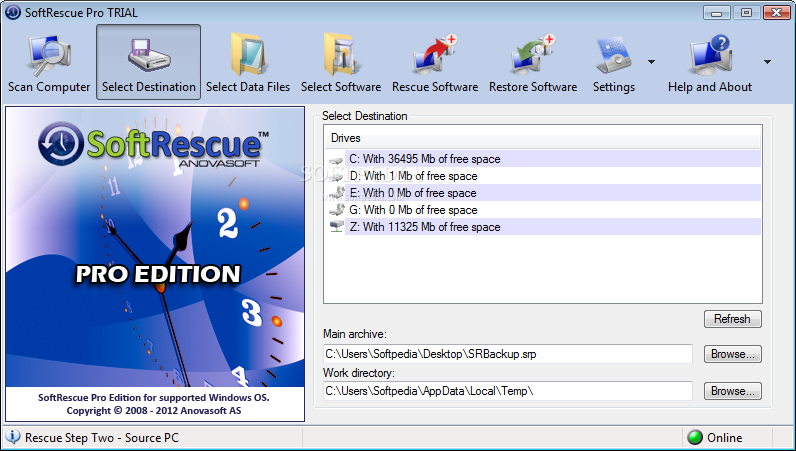This screenshot has height=451, width=796.
Task: Click the Select Destination drive icon
Action: pyautogui.click(x=149, y=55)
